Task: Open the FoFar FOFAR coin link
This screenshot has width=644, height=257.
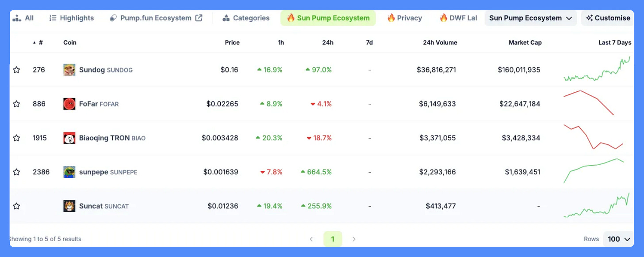Action: pyautogui.click(x=99, y=104)
